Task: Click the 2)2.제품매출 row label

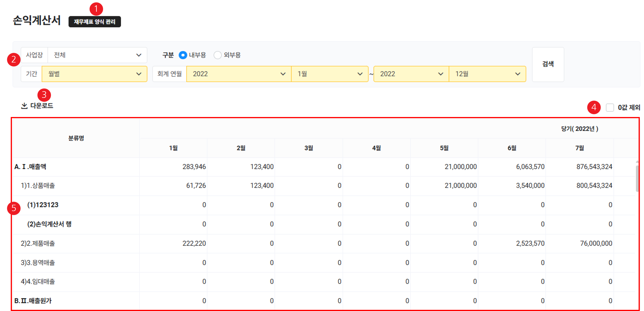Action: (x=38, y=243)
